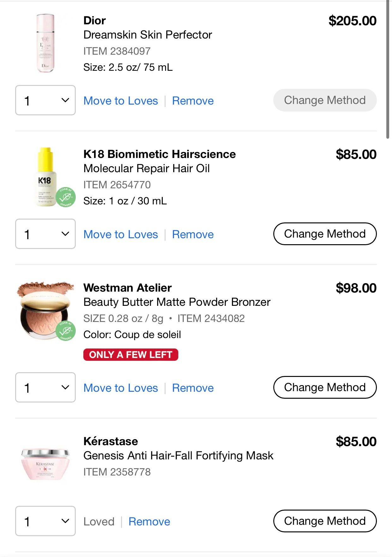The width and height of the screenshot is (392, 557).
Task: Click the Kérastase Genesis mask product image
Action: point(45,464)
